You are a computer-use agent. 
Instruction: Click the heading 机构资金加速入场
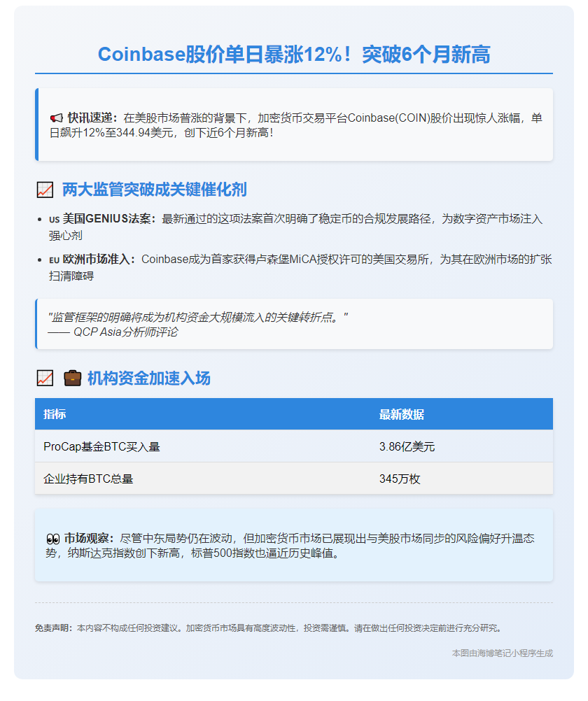coord(148,378)
